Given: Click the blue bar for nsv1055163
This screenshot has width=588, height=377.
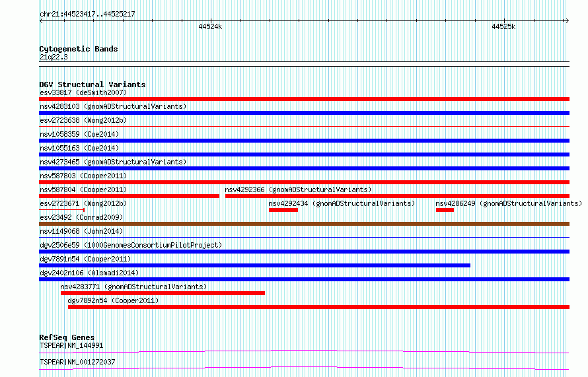Looking at the screenshot, I should [x=304, y=154].
